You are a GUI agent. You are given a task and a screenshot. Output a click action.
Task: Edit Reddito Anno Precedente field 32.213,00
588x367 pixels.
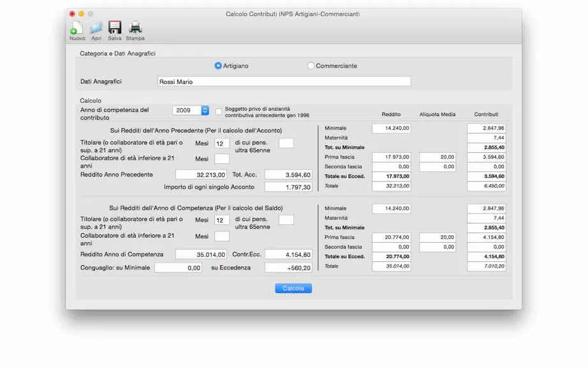tap(201, 175)
